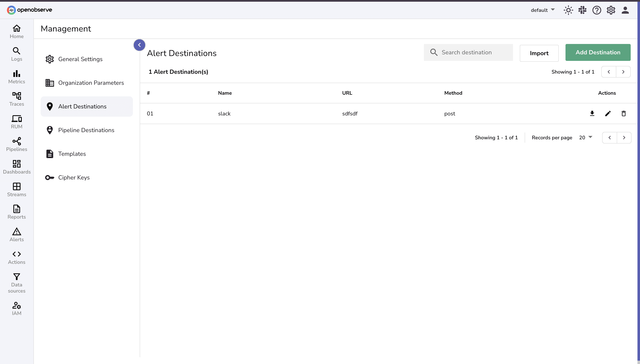Open the Home section from the sidebar
The height and width of the screenshot is (364, 640).
[16, 31]
